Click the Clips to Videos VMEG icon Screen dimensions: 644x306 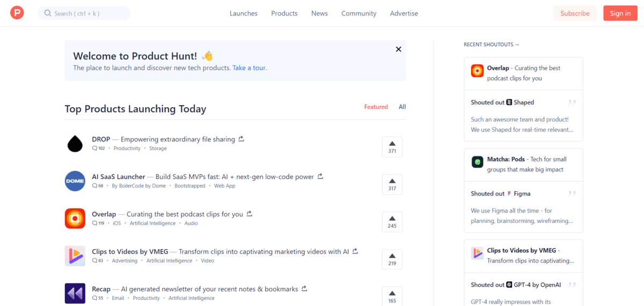point(75,256)
